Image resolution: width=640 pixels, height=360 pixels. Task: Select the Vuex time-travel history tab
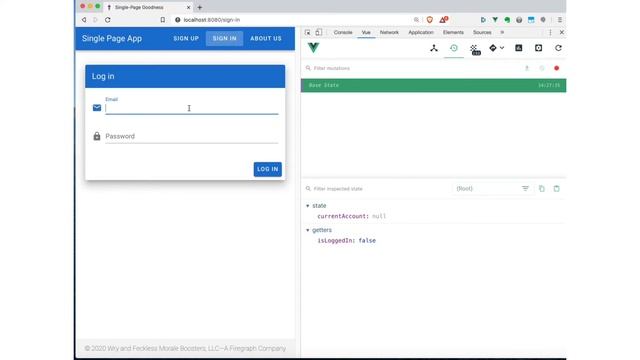pyautogui.click(x=453, y=48)
